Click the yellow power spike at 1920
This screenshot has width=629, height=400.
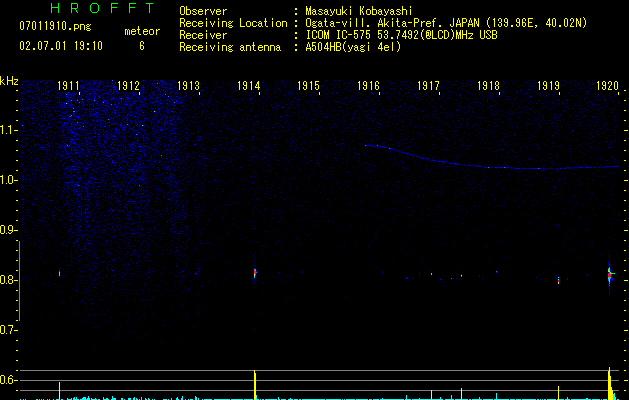pos(610,383)
